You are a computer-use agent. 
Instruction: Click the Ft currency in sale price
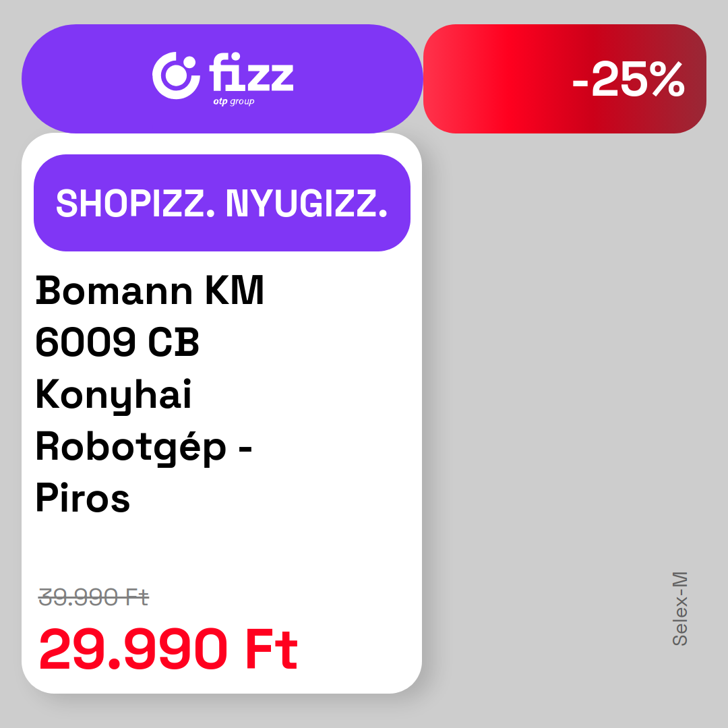tap(272, 649)
